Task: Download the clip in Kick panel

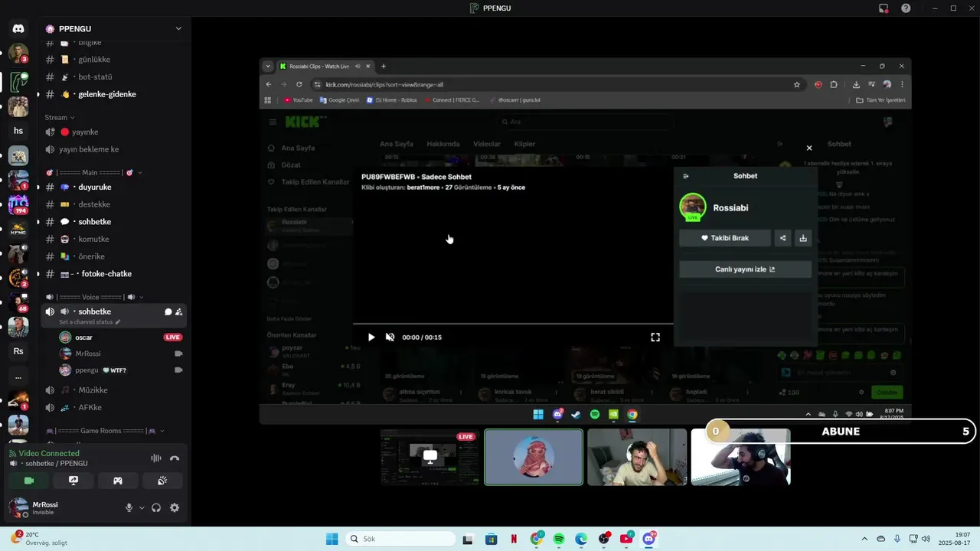Action: [803, 238]
